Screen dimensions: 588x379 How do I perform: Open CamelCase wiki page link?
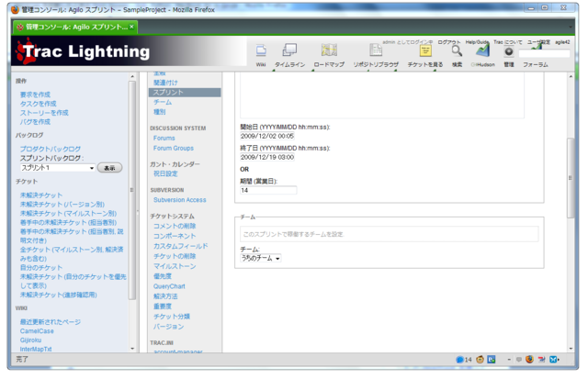(37, 331)
